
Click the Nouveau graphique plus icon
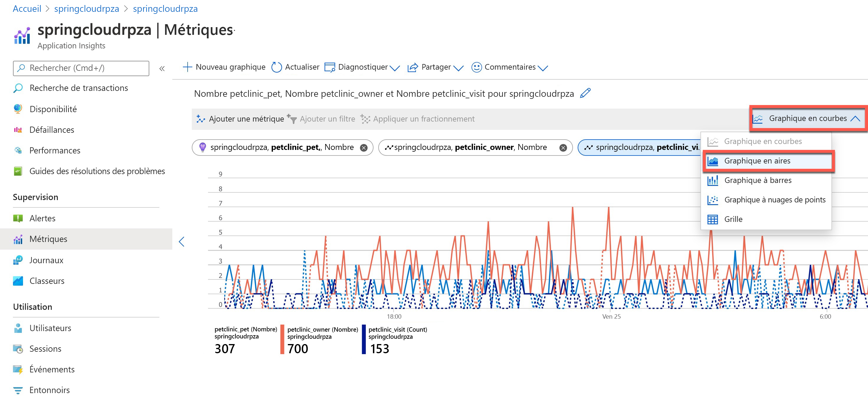(187, 67)
